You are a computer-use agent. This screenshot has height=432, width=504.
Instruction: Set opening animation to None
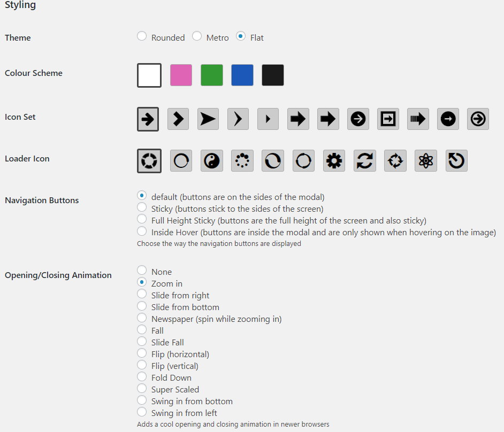(x=142, y=270)
